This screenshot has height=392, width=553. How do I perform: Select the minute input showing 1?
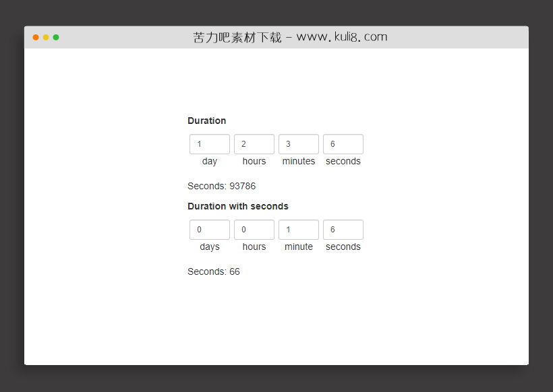coord(298,230)
